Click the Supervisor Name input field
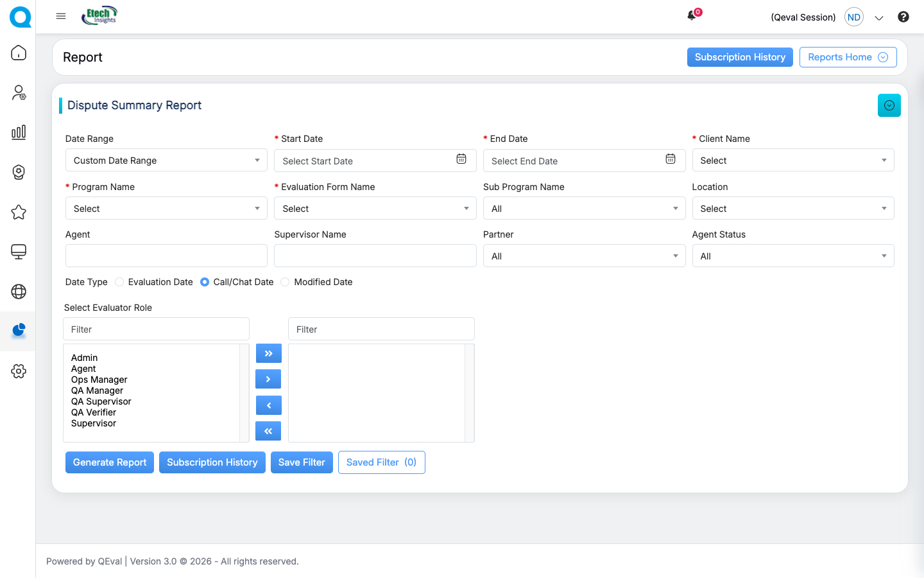924x578 pixels. tap(375, 256)
